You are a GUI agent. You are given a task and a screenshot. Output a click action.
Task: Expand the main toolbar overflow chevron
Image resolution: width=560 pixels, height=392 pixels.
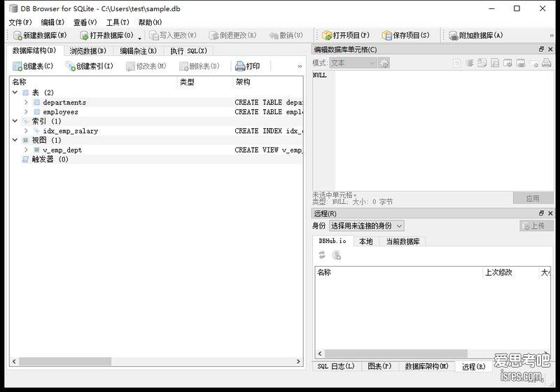click(x=552, y=35)
